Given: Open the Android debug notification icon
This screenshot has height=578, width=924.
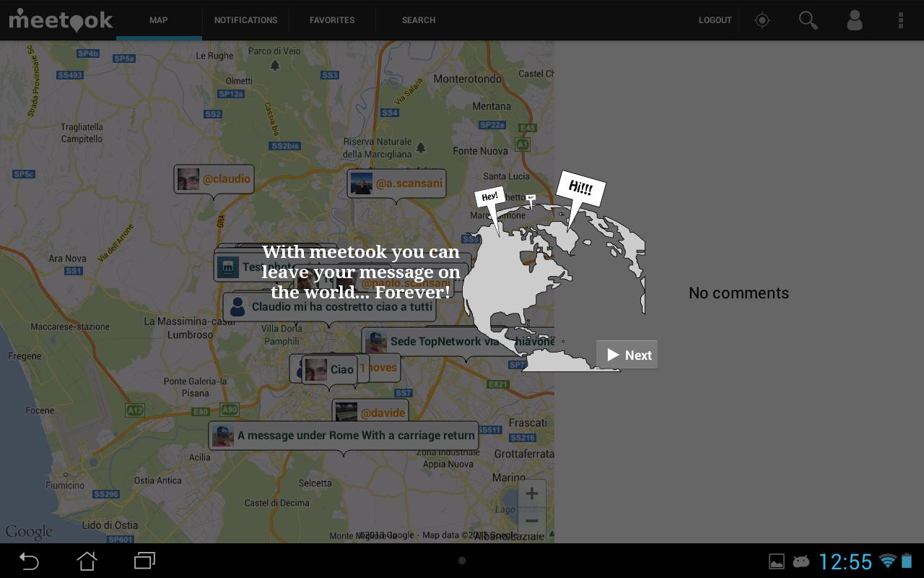Looking at the screenshot, I should click(801, 561).
